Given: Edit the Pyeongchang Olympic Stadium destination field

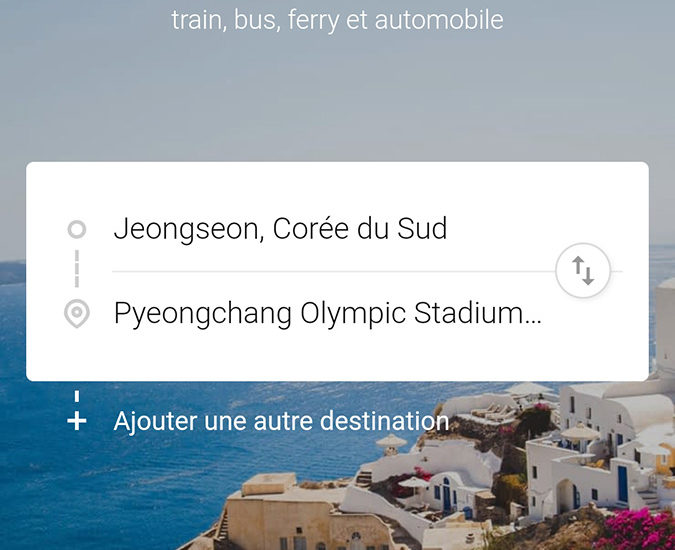Looking at the screenshot, I should 327,314.
